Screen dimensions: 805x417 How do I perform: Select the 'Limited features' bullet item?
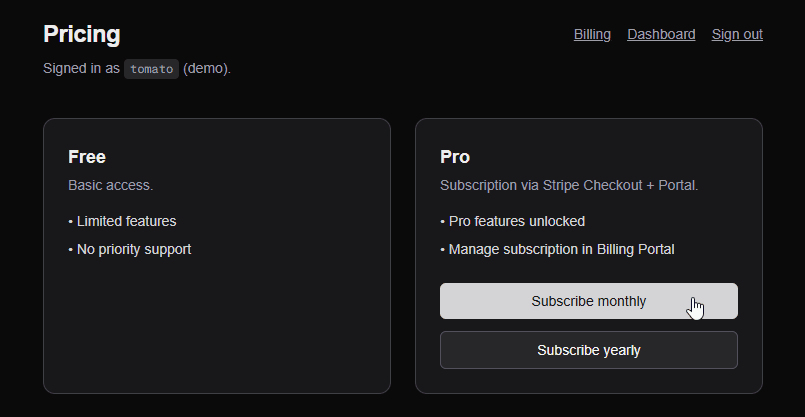coord(126,221)
